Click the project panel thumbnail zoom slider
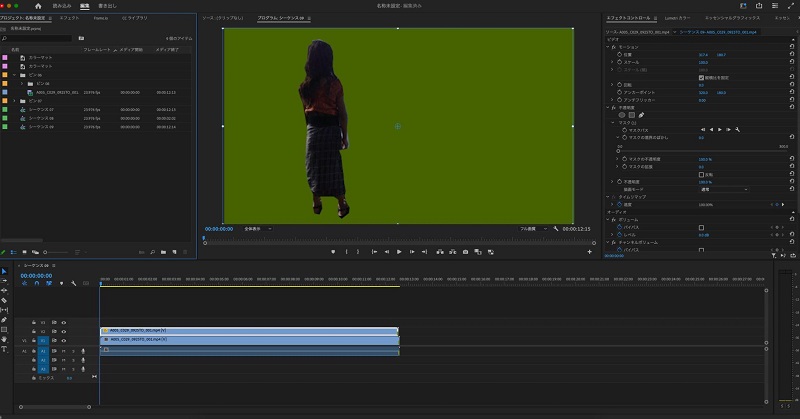800x419 pixels. point(56,252)
